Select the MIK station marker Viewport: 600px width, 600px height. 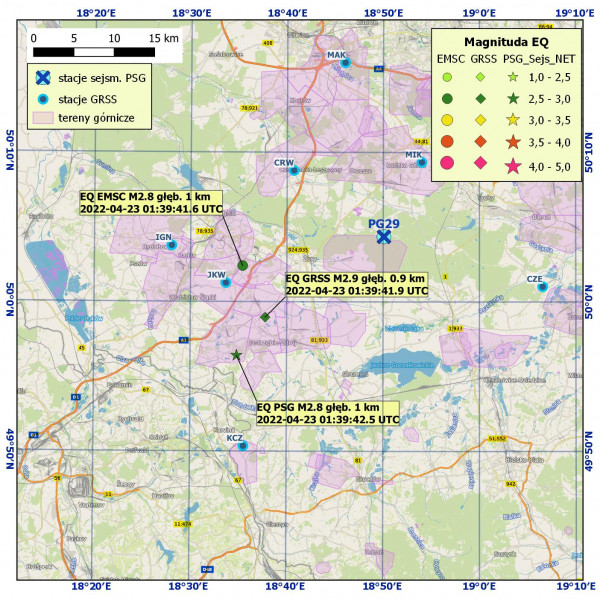coord(422,163)
